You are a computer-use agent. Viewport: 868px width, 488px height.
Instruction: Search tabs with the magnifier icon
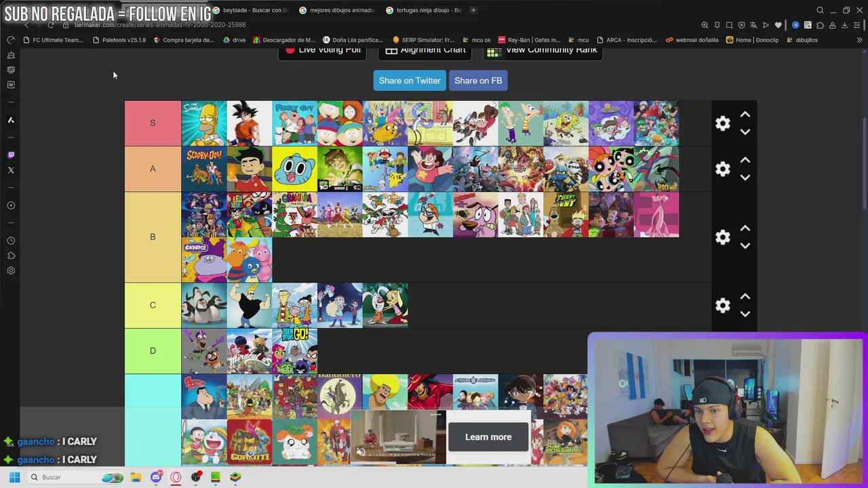[820, 10]
